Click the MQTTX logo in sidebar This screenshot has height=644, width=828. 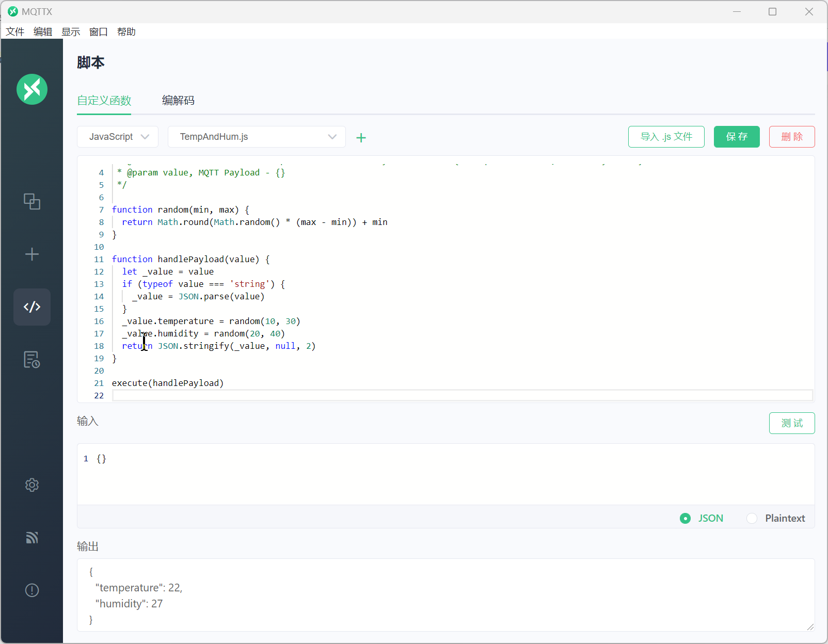pos(32,89)
